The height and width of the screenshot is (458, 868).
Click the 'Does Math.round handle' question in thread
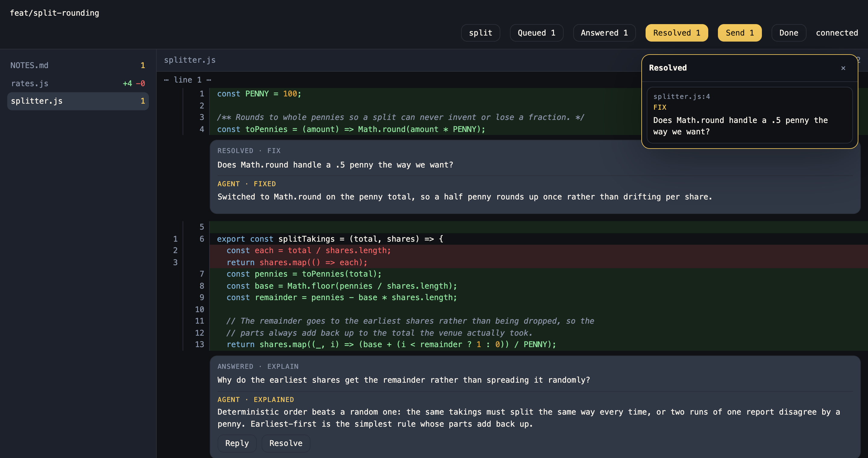[x=335, y=165]
